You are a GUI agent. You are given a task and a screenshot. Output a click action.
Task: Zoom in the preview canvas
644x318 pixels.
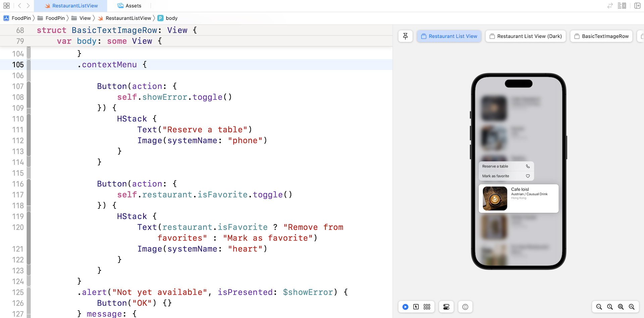(632, 307)
